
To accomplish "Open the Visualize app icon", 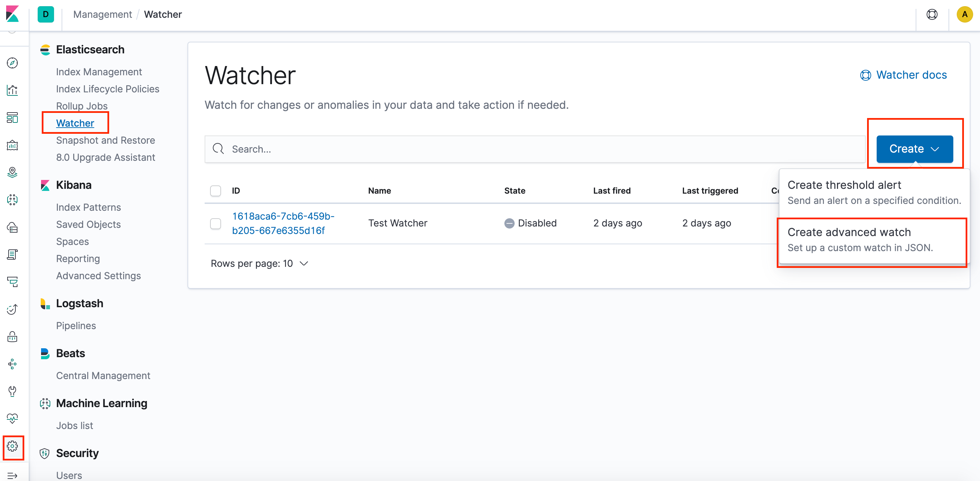I will 13,91.
